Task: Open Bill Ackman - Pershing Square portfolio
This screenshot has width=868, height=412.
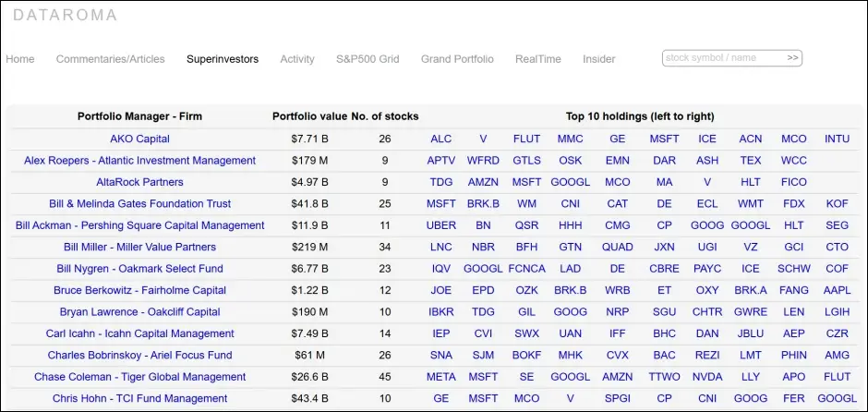Action: point(140,225)
